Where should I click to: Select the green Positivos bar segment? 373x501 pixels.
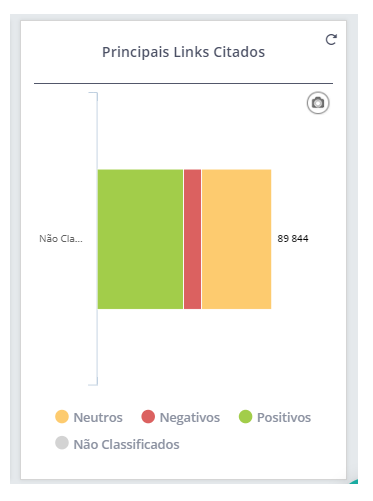[x=140, y=239]
